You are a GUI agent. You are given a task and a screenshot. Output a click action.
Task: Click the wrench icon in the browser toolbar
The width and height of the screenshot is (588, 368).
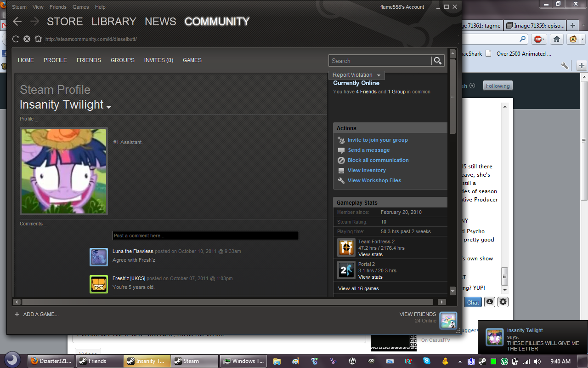click(565, 66)
